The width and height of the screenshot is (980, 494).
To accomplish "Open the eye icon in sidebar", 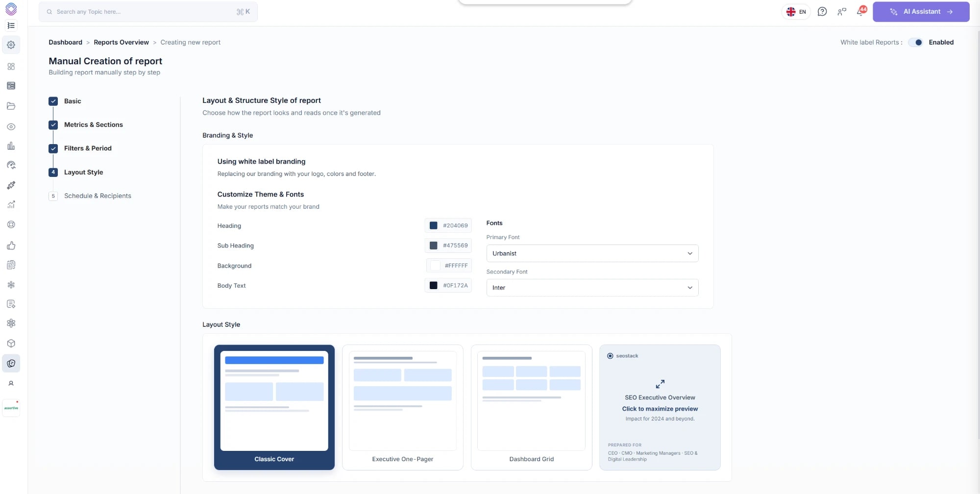I will 11,126.
